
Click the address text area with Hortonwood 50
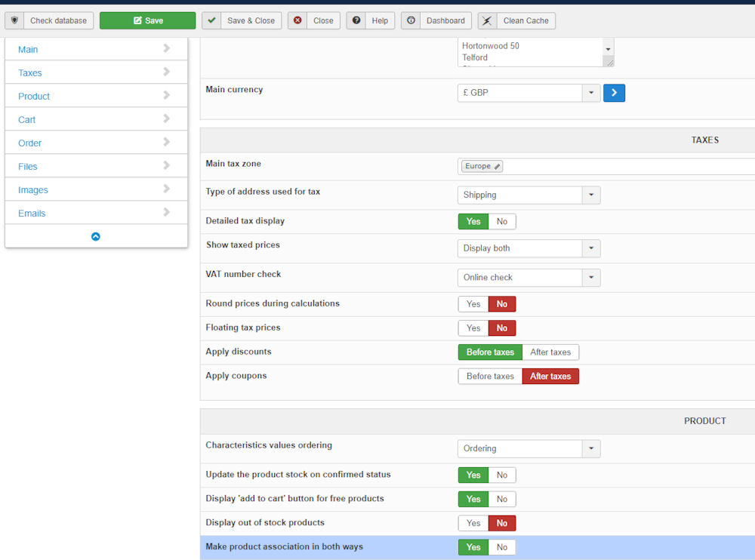point(530,52)
